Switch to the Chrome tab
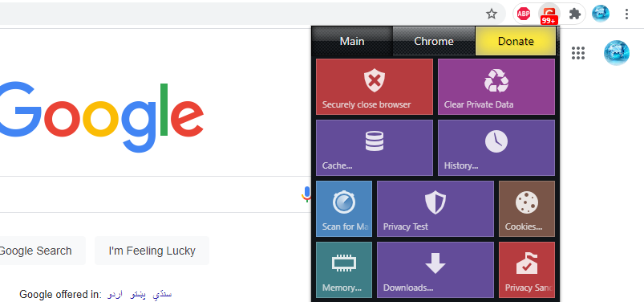This screenshot has height=302, width=644. point(434,41)
